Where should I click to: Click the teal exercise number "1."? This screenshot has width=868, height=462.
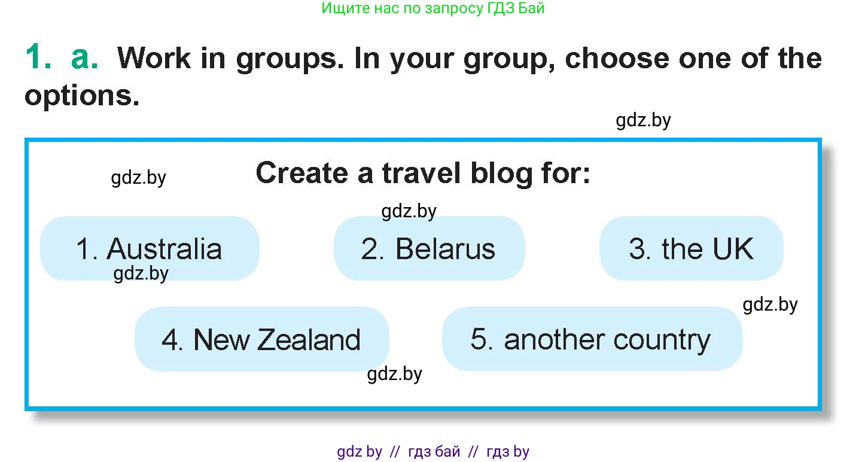pos(38,58)
